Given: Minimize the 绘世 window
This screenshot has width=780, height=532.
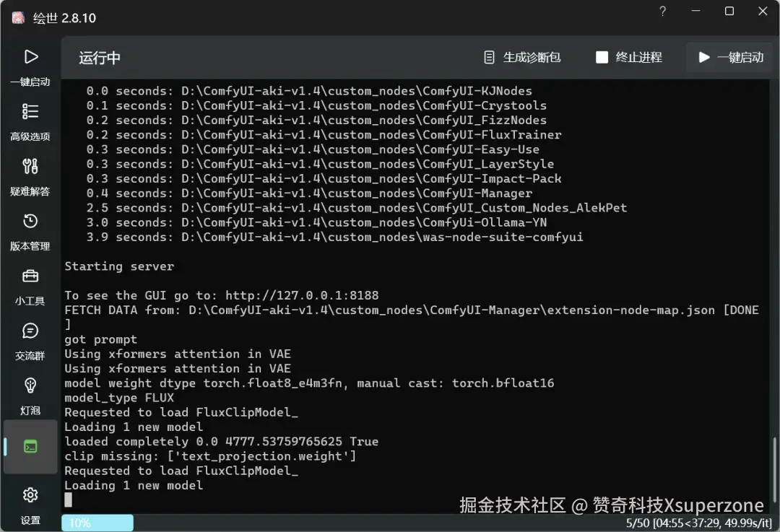Looking at the screenshot, I should click(695, 11).
